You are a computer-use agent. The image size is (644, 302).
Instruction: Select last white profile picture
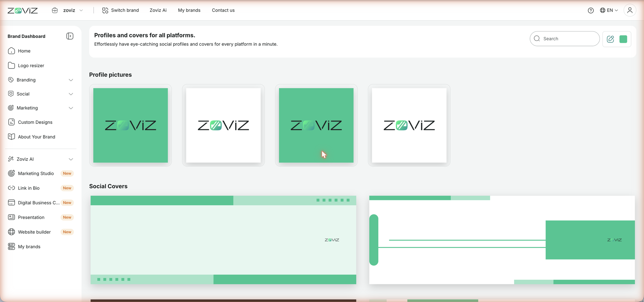pyautogui.click(x=409, y=125)
